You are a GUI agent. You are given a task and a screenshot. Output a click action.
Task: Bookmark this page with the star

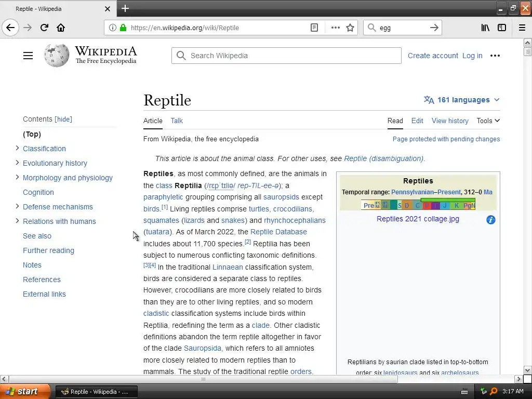(x=350, y=28)
